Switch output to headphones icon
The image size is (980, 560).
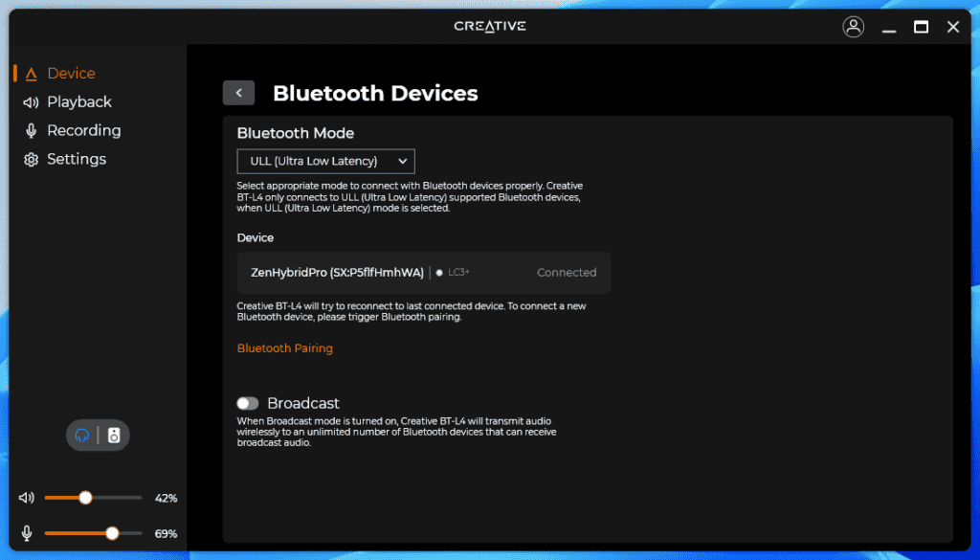coord(83,436)
